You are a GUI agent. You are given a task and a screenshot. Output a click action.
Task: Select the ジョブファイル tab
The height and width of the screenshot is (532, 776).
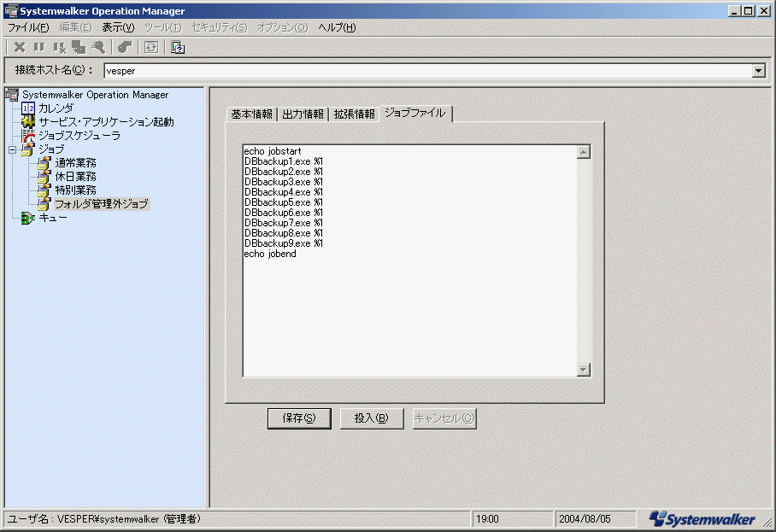(x=415, y=113)
